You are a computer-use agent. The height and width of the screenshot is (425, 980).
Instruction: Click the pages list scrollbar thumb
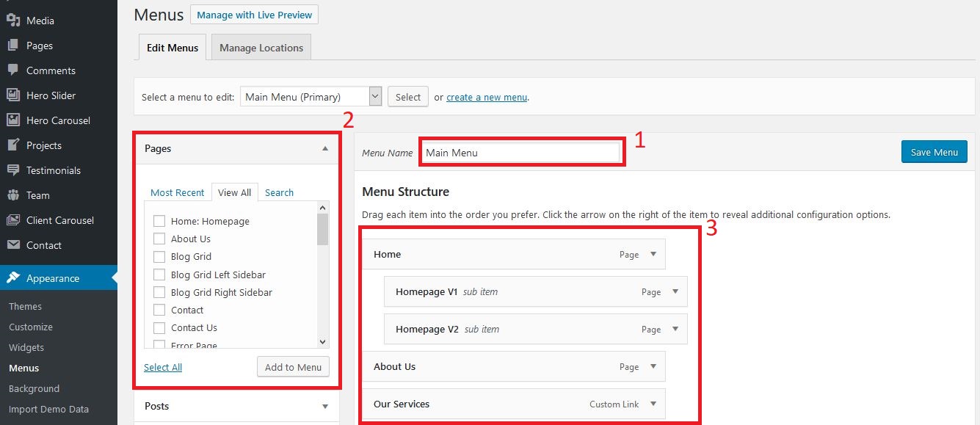pos(322,229)
